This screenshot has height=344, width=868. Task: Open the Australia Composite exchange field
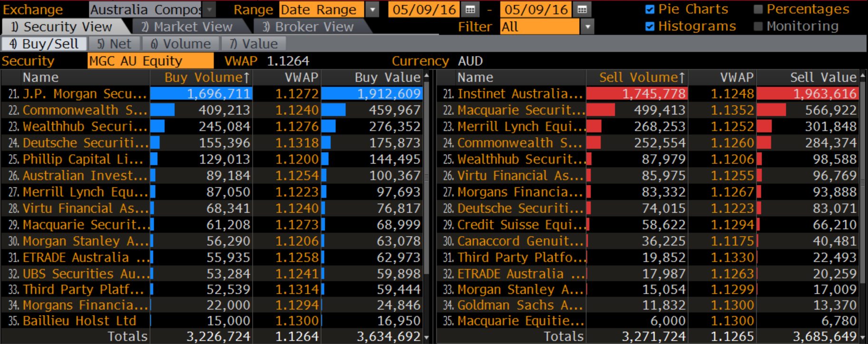point(146,9)
